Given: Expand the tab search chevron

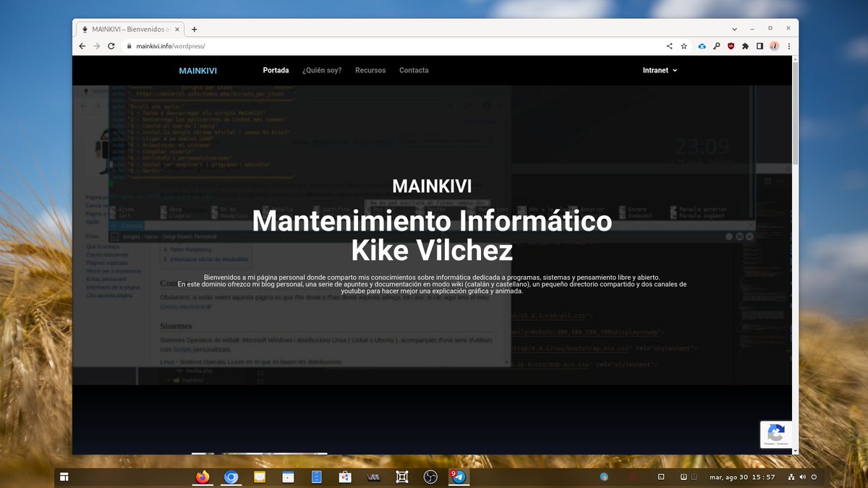Looking at the screenshot, I should click(x=735, y=29).
